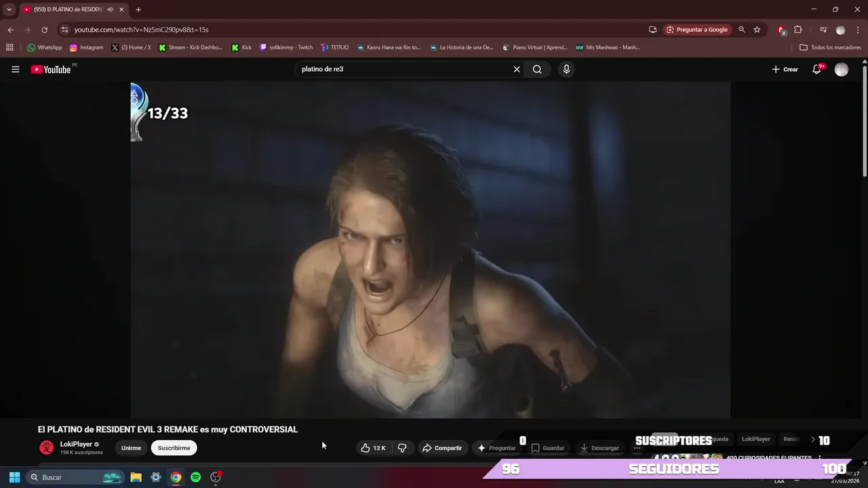Open the YouTube hamburger guide menu

pyautogui.click(x=15, y=69)
